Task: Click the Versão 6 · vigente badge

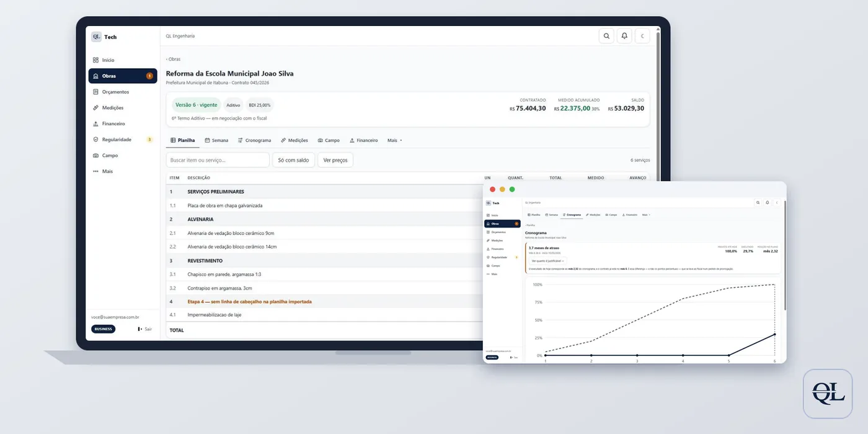Action: [x=197, y=105]
